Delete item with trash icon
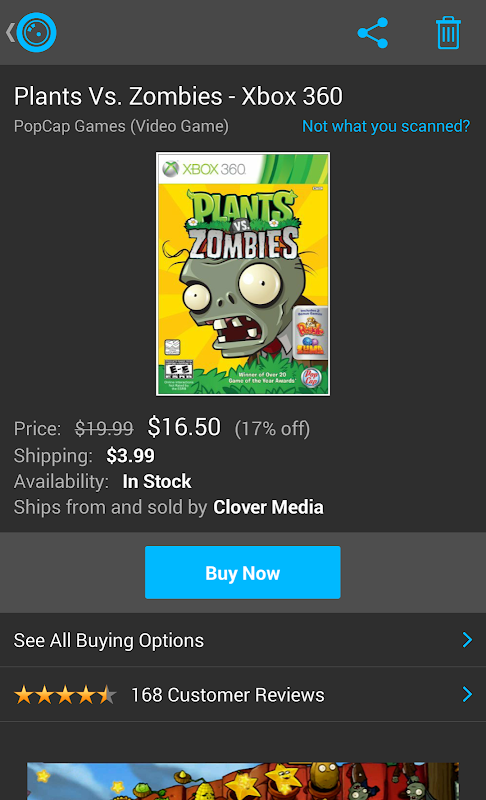 448,33
